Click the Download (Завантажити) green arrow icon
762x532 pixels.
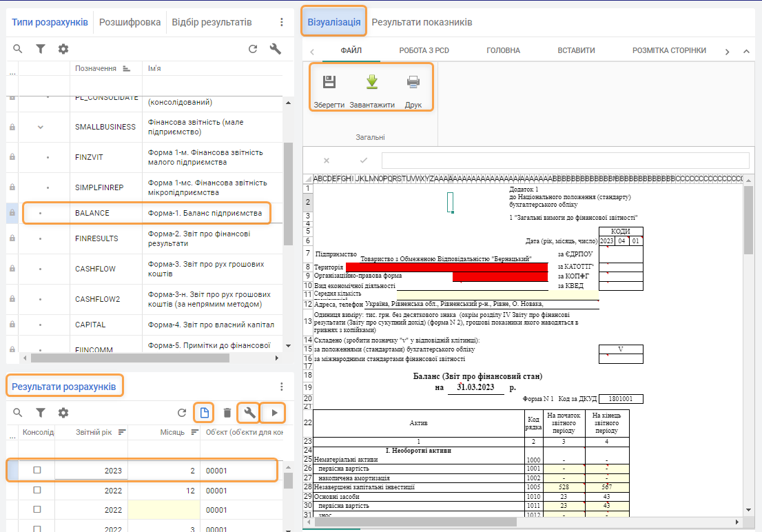pos(372,83)
